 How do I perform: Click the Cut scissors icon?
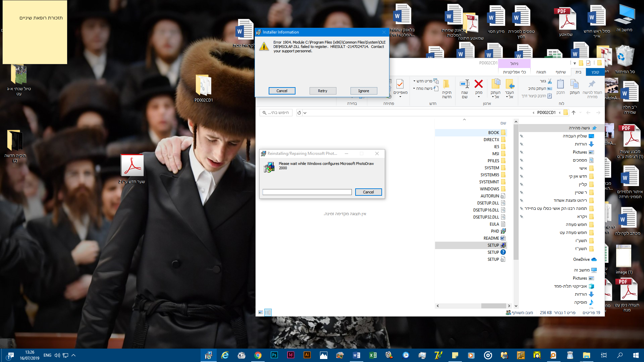[x=550, y=81]
